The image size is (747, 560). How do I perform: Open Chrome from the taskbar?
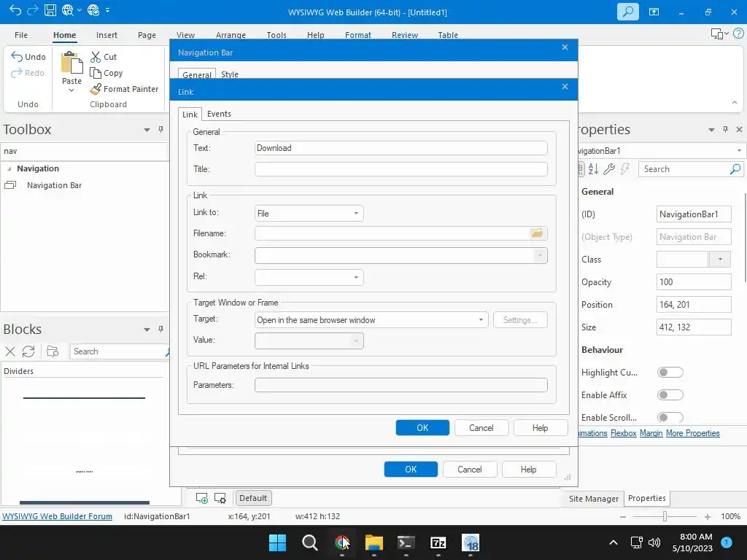(x=341, y=542)
